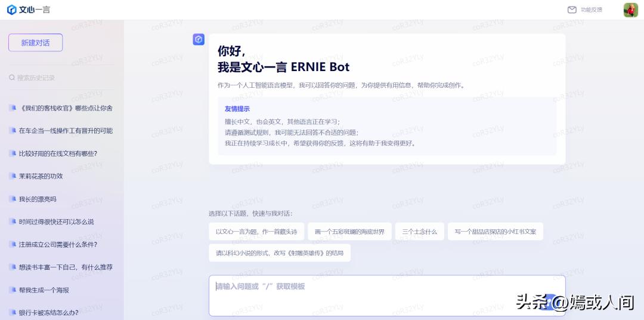Click tip line 请遵循测试规则
The image size is (644, 320).
point(292,133)
